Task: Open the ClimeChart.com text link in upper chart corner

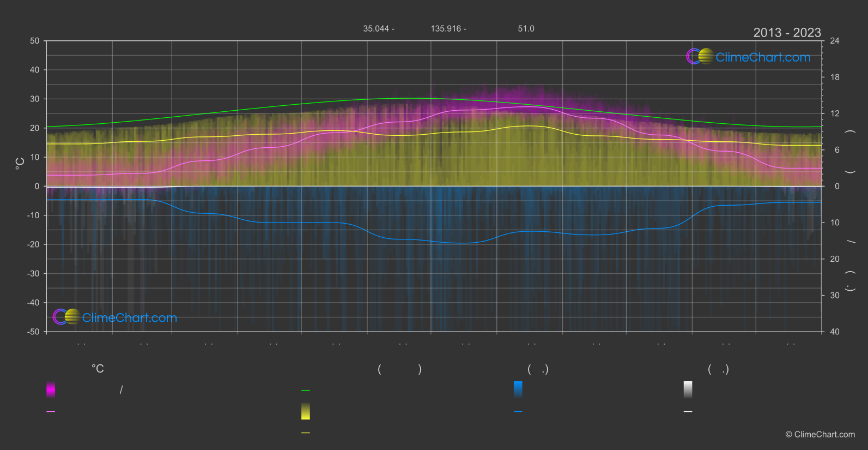Action: tap(763, 57)
